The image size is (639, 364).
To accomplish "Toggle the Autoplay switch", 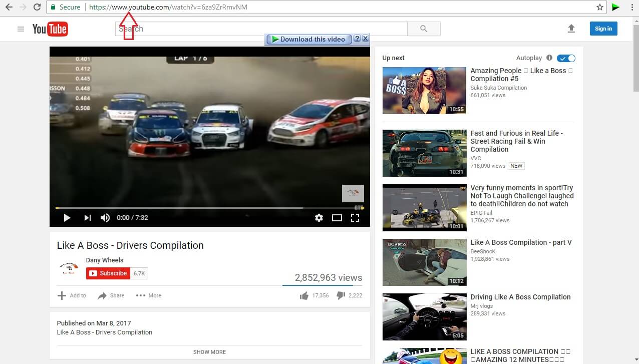I will (x=566, y=58).
